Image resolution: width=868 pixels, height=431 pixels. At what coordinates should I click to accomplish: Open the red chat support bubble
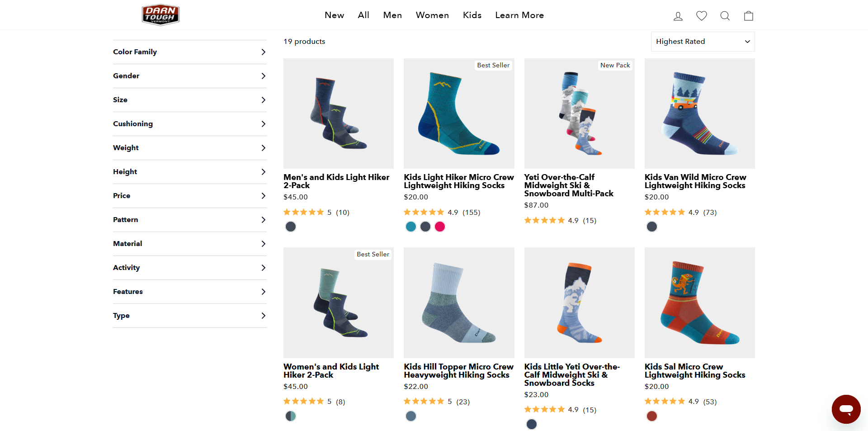point(845,409)
